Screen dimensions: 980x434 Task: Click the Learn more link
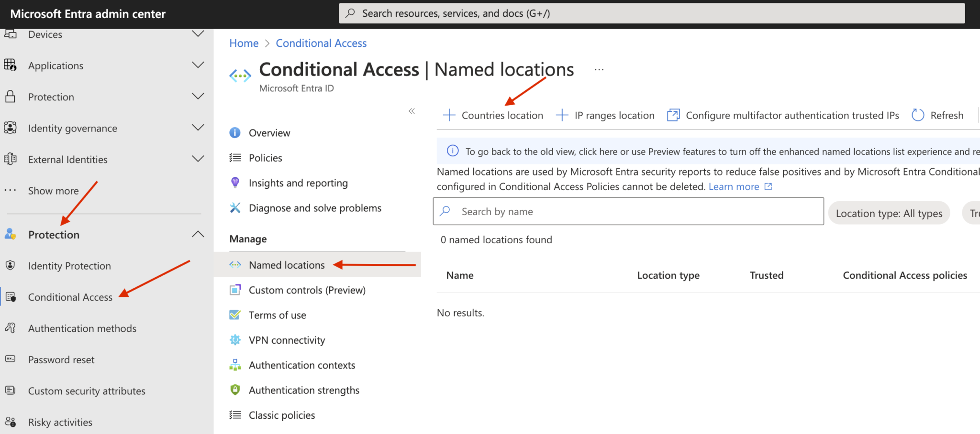tap(735, 186)
